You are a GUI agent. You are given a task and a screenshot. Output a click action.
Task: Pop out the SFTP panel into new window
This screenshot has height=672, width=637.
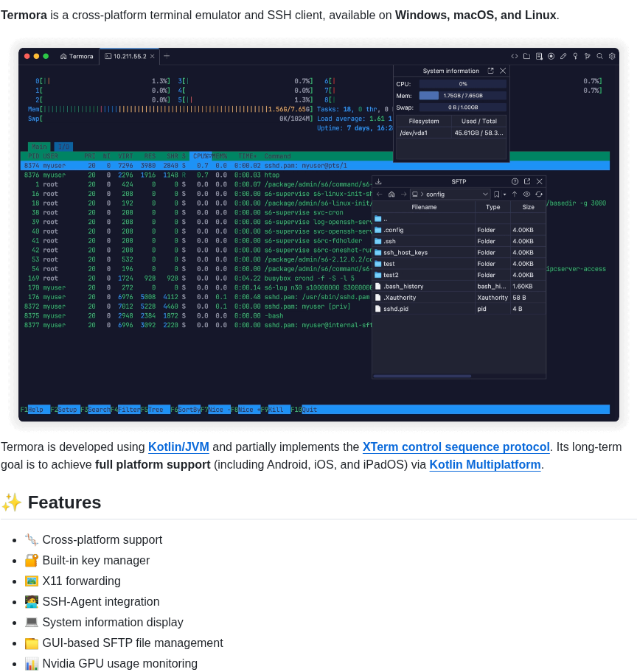pyautogui.click(x=527, y=182)
